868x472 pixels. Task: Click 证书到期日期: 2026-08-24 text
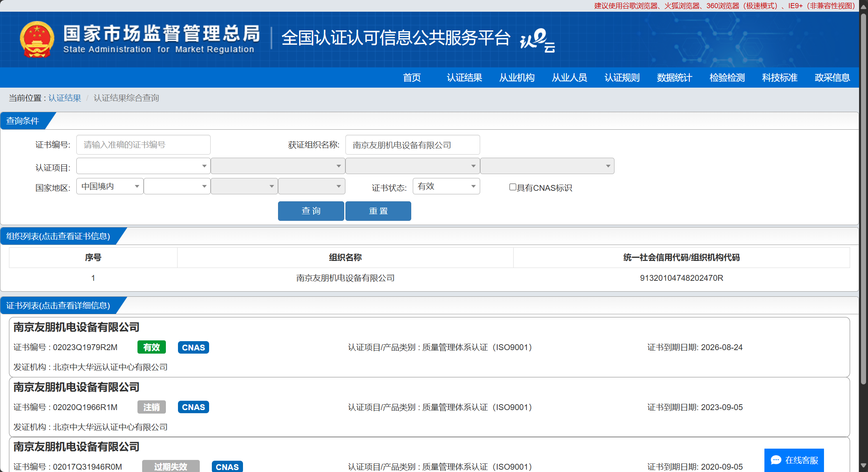[695, 347]
